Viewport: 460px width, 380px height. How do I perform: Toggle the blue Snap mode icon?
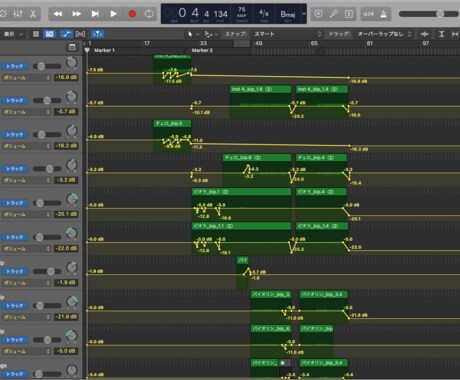click(x=97, y=34)
